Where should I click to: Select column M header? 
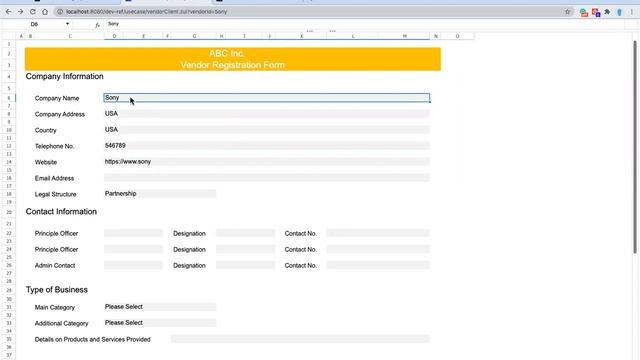click(404, 36)
